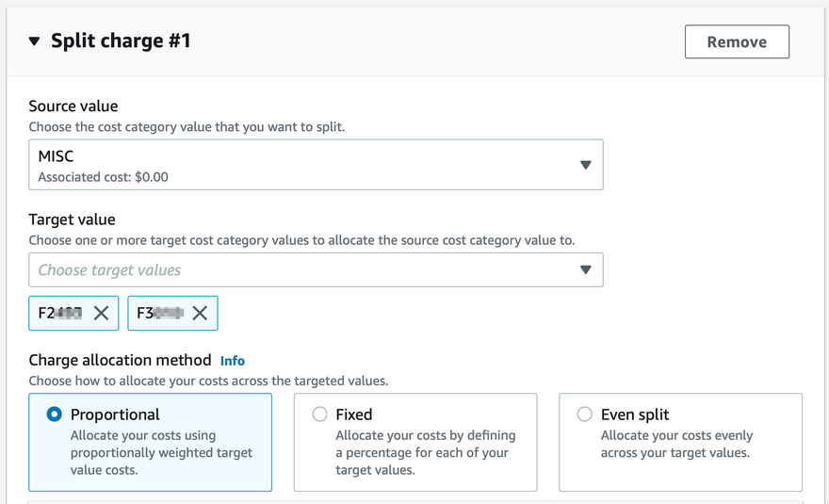
Task: Collapse the Split charge #1 triangle
Action: click(x=35, y=41)
